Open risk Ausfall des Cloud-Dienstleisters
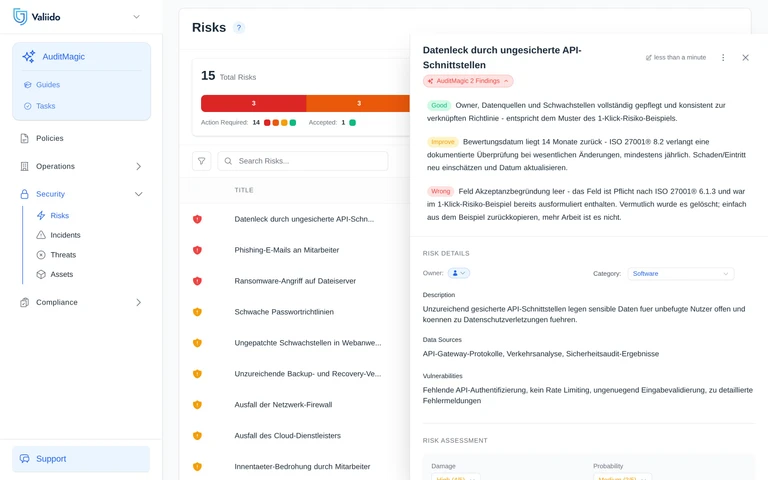The image size is (768, 480). coord(288,435)
